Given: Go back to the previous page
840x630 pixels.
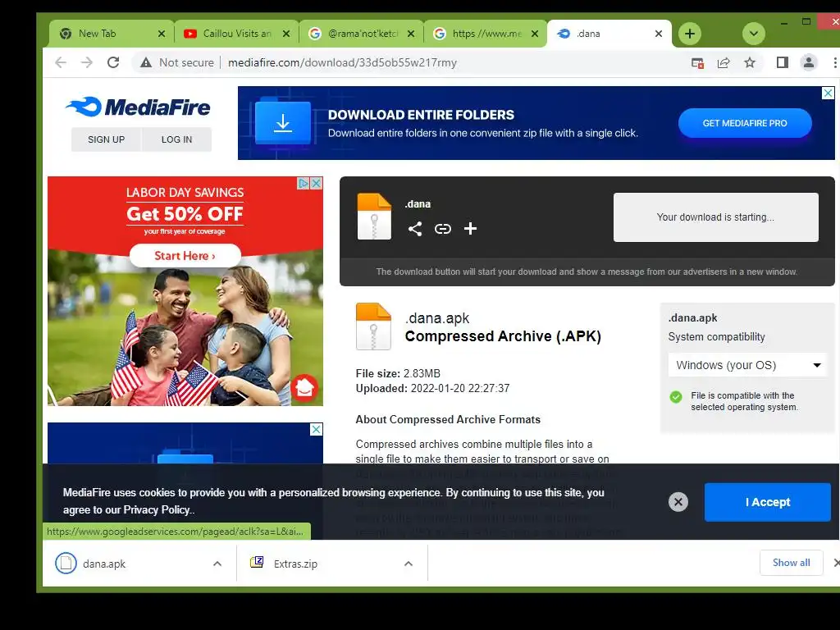Looking at the screenshot, I should [x=61, y=62].
